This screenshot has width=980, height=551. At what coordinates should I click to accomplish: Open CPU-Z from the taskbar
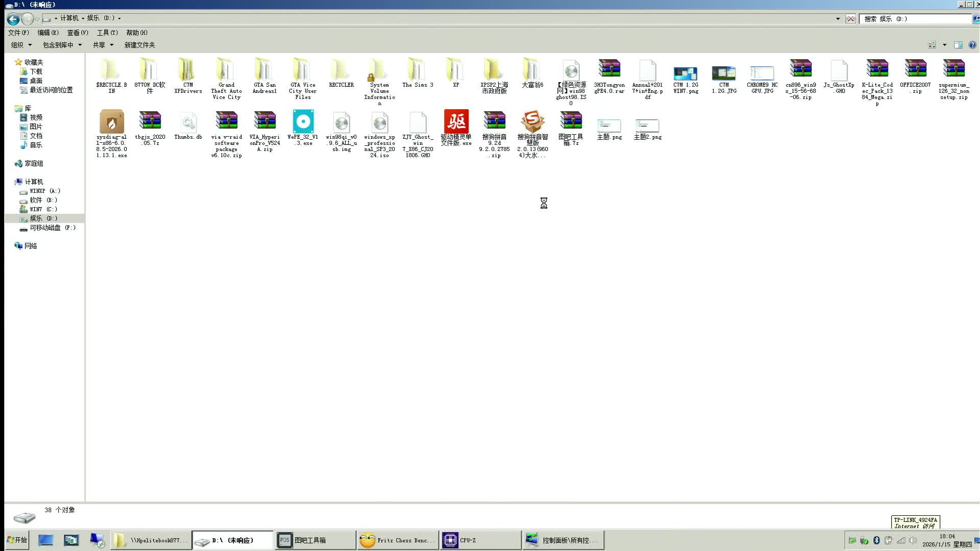pyautogui.click(x=480, y=540)
